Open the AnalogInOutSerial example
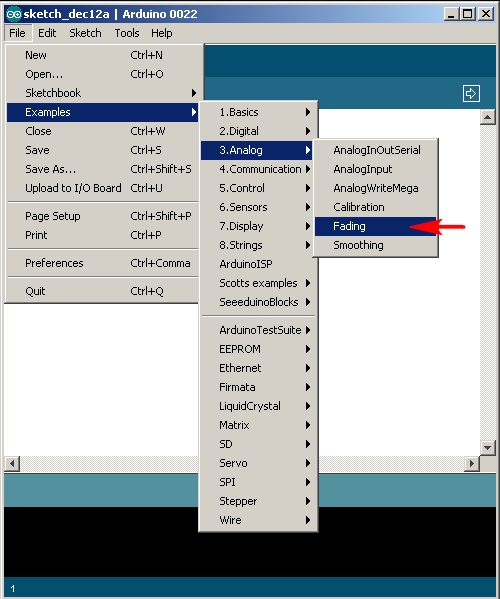This screenshot has height=599, width=500. tap(375, 150)
